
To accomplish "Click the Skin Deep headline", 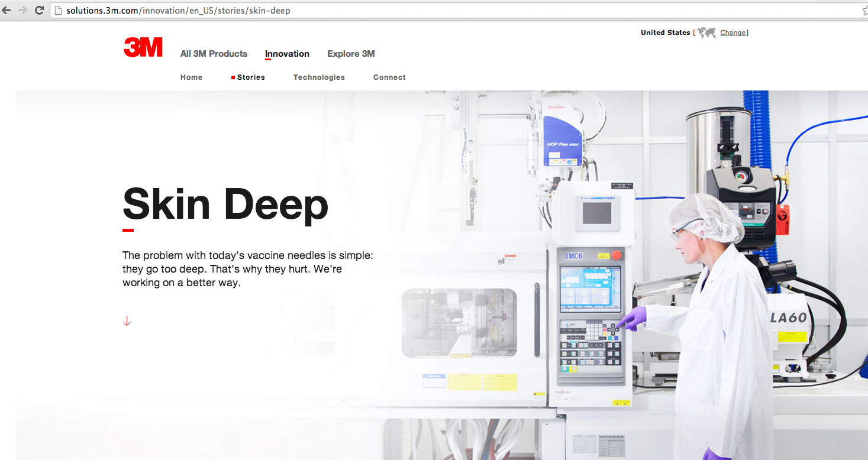I will click(225, 204).
